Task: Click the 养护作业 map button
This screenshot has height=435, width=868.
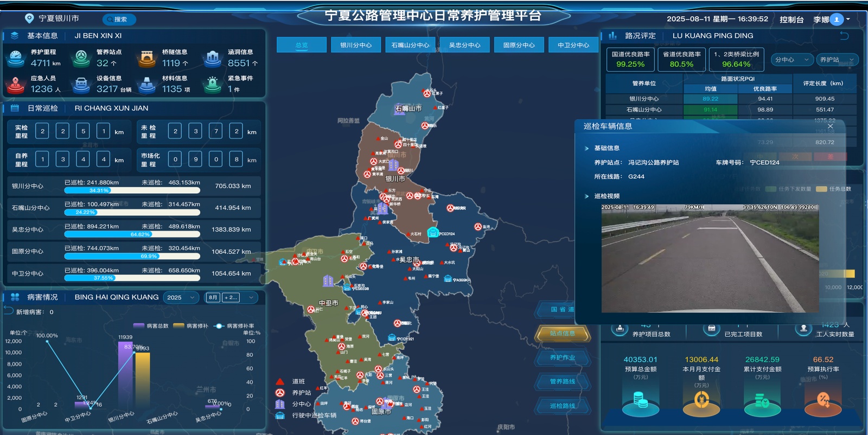Action: coord(563,357)
